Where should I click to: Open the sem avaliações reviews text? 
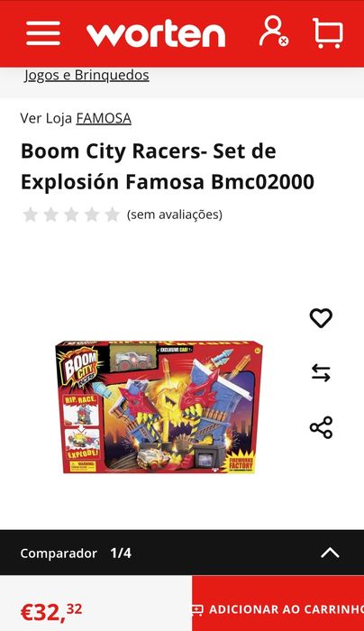175,215
